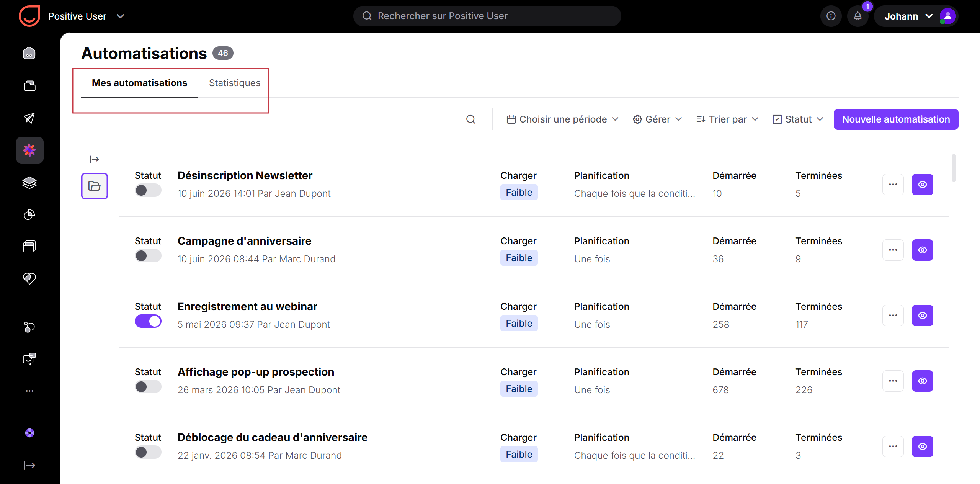This screenshot has height=484, width=980.
Task: Open the Enregistrement au webinar automation title
Action: point(248,307)
